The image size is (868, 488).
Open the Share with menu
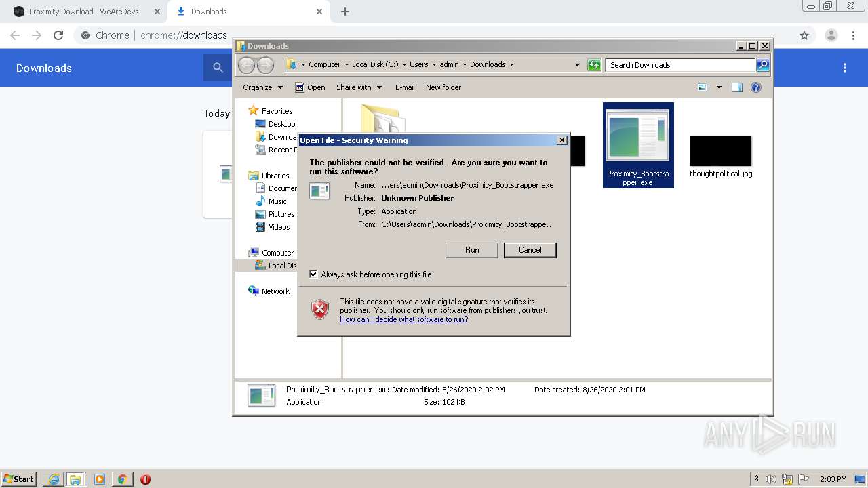359,87
